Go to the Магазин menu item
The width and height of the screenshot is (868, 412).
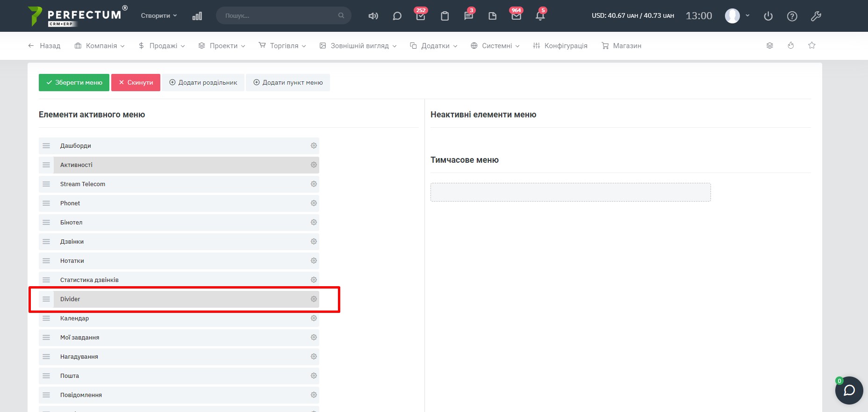click(x=621, y=46)
